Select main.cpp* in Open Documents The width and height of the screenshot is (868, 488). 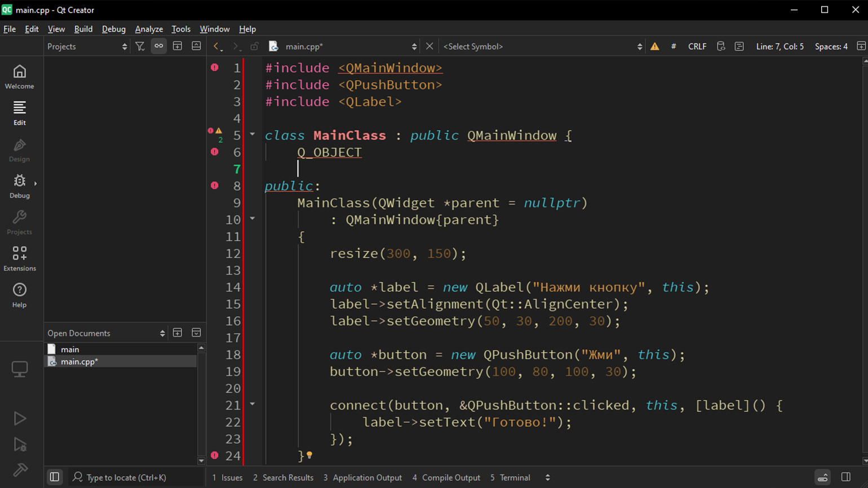79,362
